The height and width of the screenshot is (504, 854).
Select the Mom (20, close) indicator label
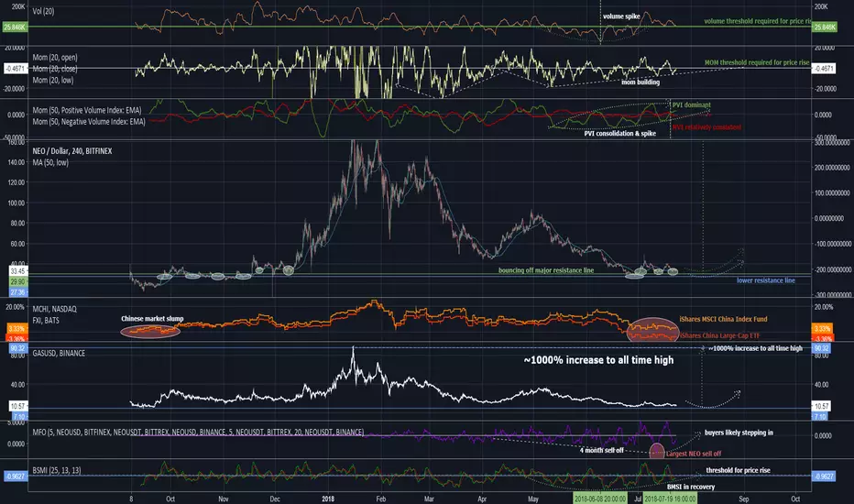click(x=54, y=69)
